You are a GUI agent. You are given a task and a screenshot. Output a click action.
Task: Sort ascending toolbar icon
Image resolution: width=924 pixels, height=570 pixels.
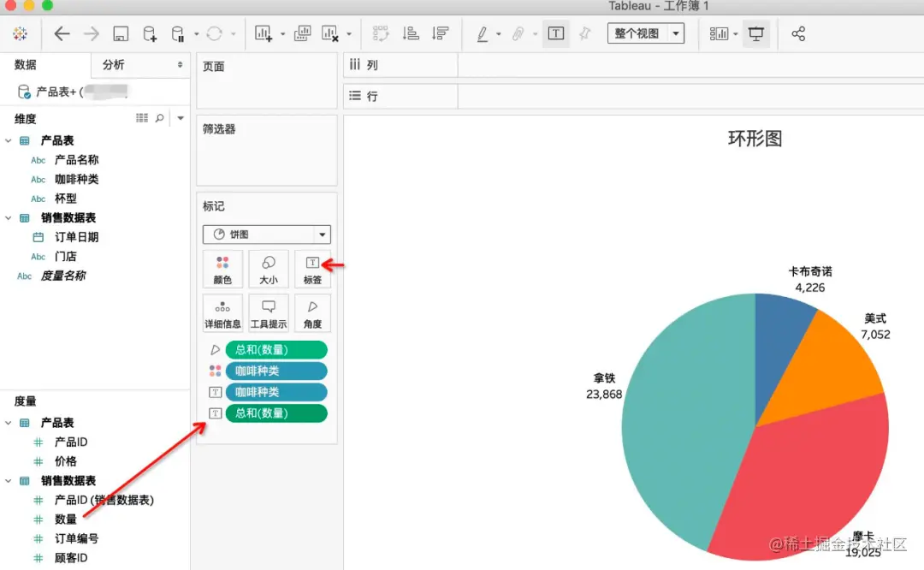point(411,33)
